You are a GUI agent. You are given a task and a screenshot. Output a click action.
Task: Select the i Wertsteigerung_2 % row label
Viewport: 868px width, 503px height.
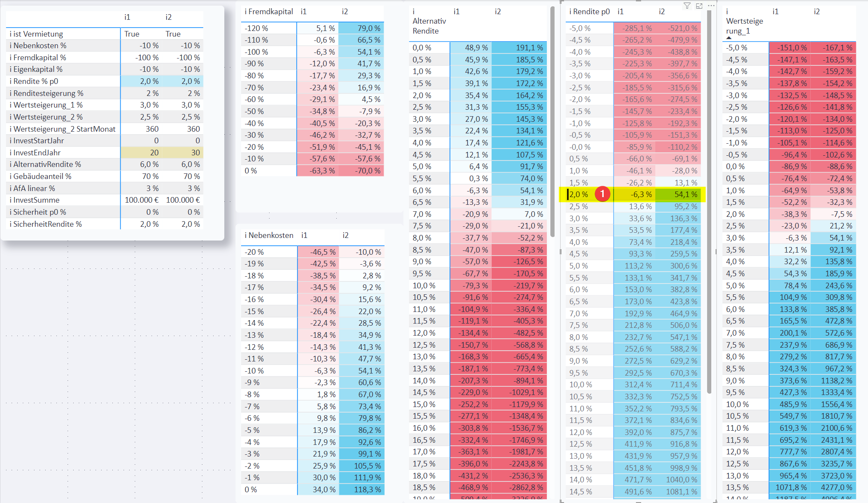pyautogui.click(x=46, y=117)
